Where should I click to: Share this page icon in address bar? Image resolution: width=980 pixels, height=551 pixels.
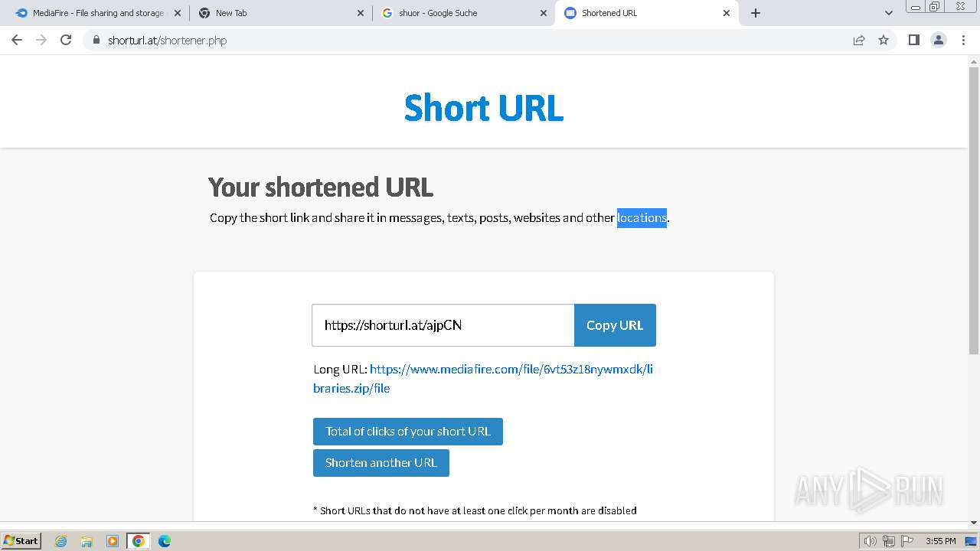pos(859,41)
